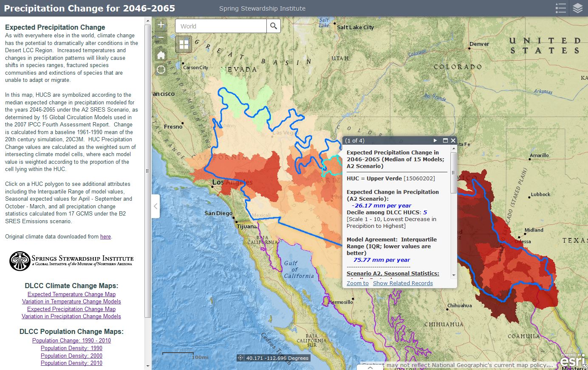Click the 'Tijuana' city label
This screenshot has width=588, height=370.
(x=246, y=226)
